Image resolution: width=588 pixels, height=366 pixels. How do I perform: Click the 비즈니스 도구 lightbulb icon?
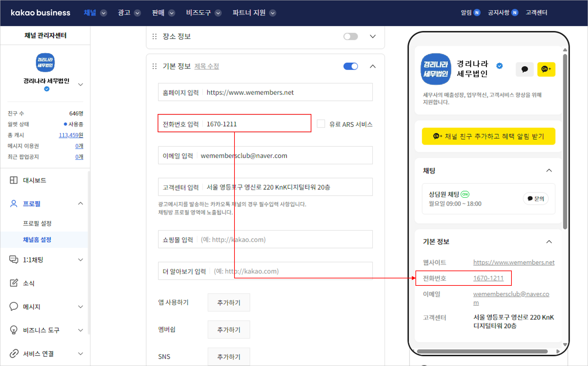tap(14, 330)
